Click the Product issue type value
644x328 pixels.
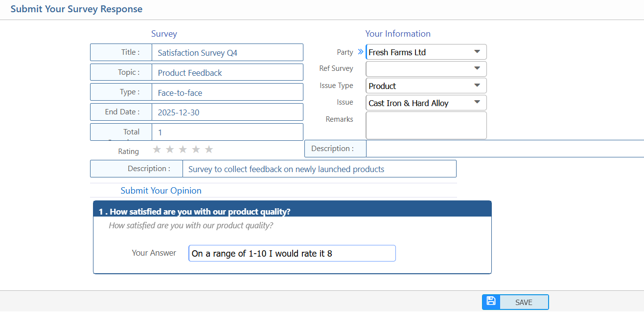(382, 86)
